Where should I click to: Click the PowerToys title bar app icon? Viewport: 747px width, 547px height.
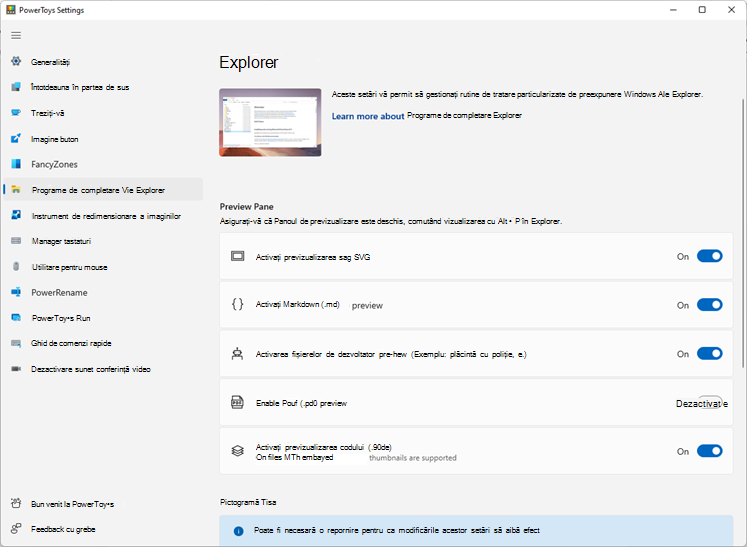10,10
